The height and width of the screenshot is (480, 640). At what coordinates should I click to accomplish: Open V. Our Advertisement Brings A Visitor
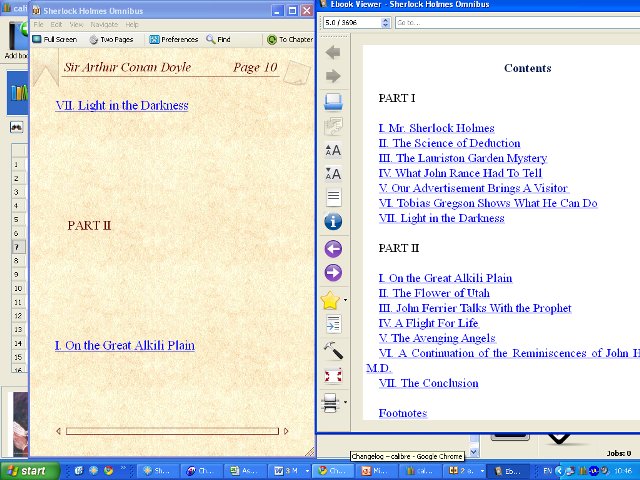pyautogui.click(x=473, y=189)
